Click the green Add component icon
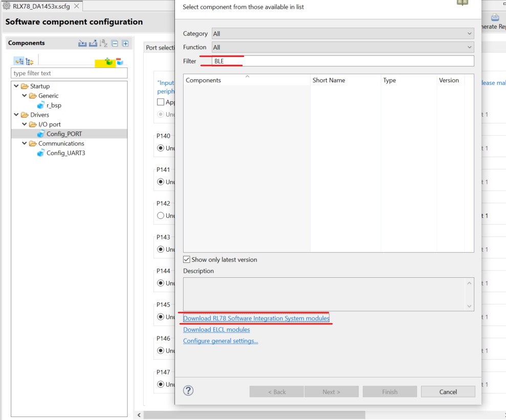The width and height of the screenshot is (506, 420). tap(109, 61)
